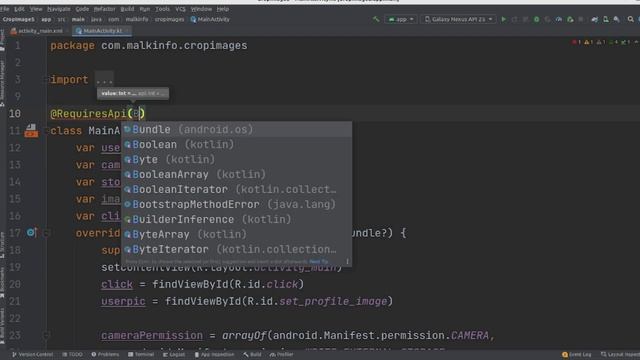Image resolution: width=640 pixels, height=360 pixels.
Task: Select Boolean (kotlin) completion suggestion
Action: tap(237, 144)
